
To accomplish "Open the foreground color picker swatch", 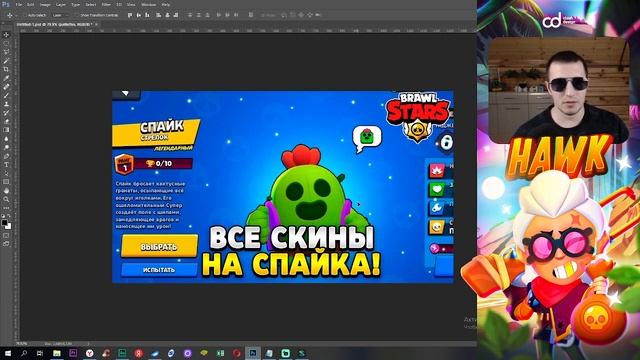I will tap(4, 222).
